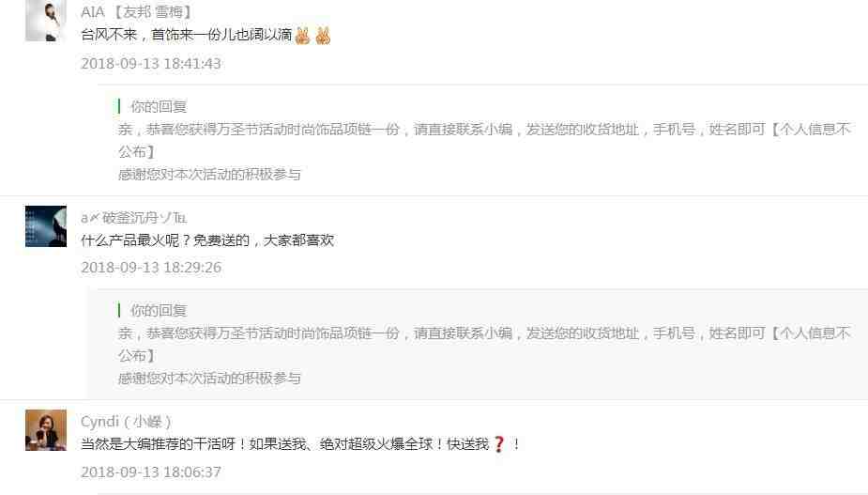
Task: Click the first rabbit emoji in AIA's comment
Action: click(x=302, y=36)
